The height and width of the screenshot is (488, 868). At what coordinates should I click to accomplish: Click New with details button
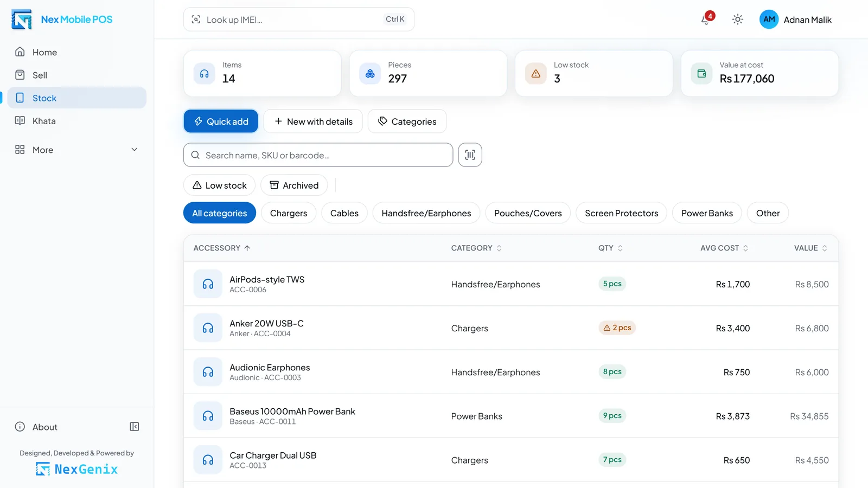click(313, 121)
